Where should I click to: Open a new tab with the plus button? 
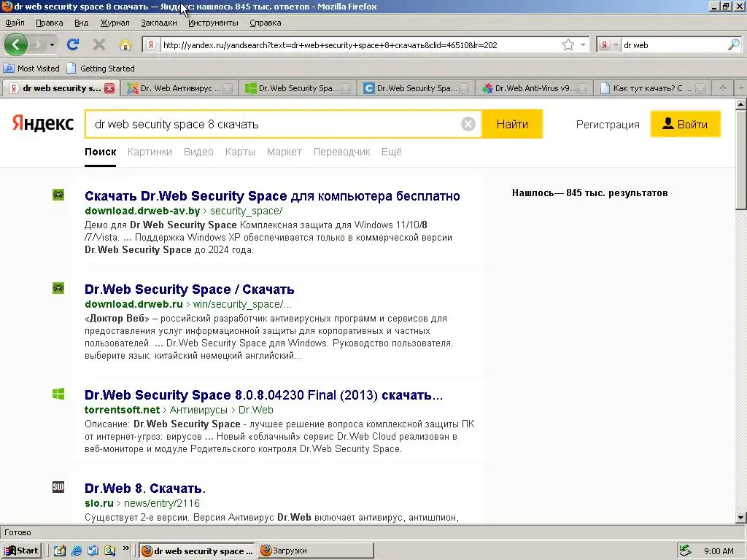coord(723,88)
